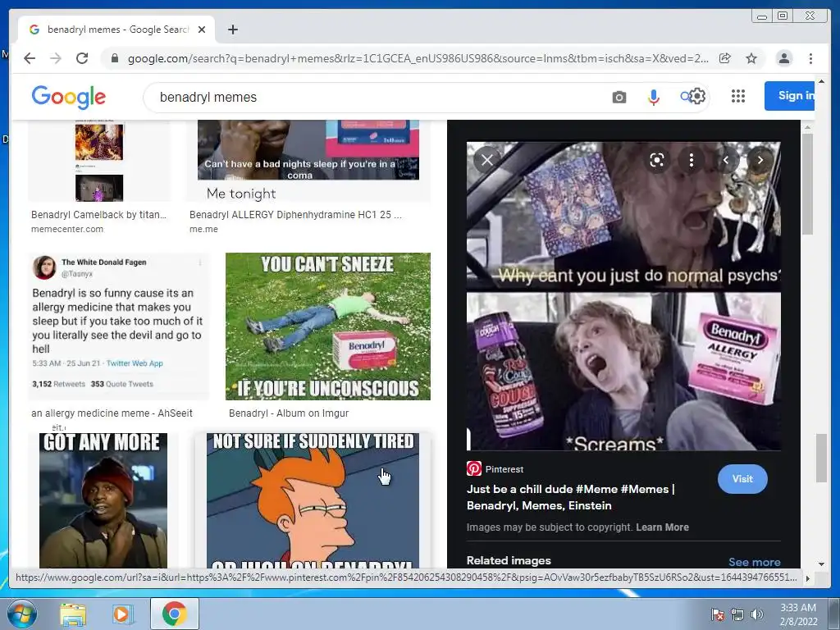Open File Explorer from taskbar
Image resolution: width=840 pixels, height=630 pixels.
pos(73,614)
